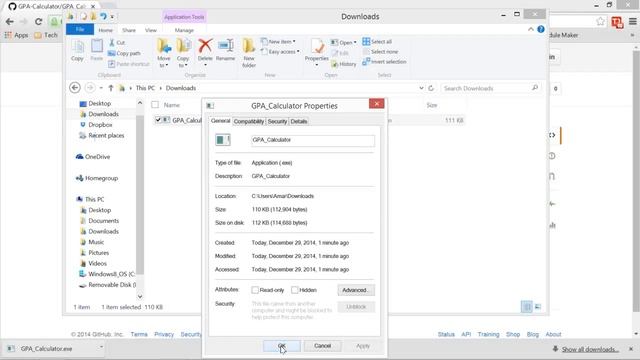
Task: Click the Copy to folder icon
Action: click(183, 46)
